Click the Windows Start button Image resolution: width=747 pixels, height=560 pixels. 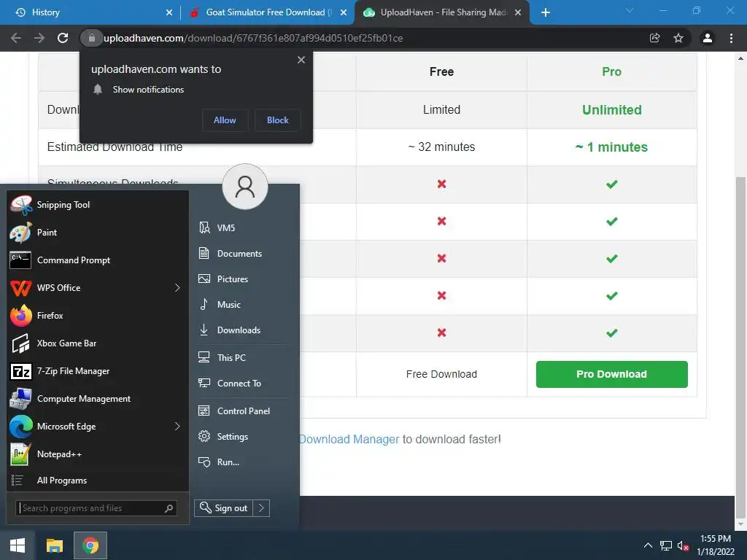click(x=18, y=545)
